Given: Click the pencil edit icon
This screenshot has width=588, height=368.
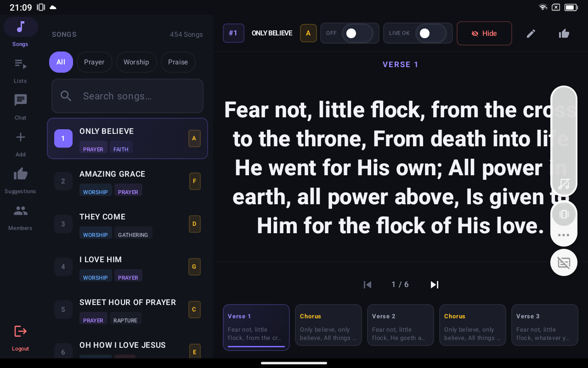Looking at the screenshot, I should point(531,33).
